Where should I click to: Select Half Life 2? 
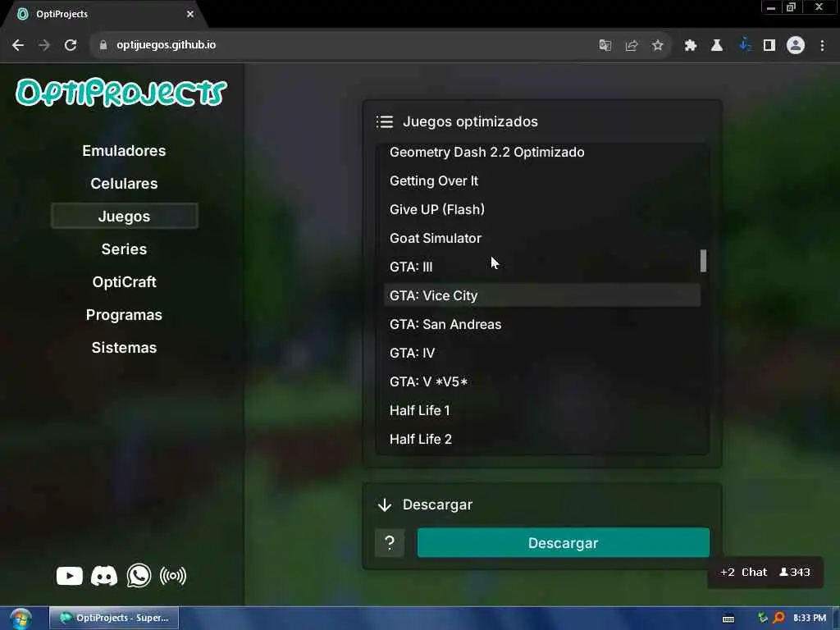click(542, 440)
